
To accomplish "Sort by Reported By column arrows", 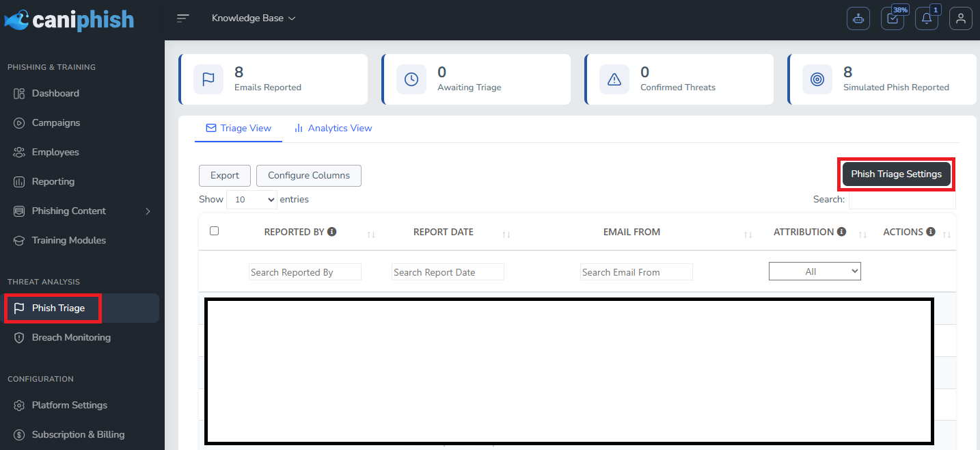I will pyautogui.click(x=371, y=235).
